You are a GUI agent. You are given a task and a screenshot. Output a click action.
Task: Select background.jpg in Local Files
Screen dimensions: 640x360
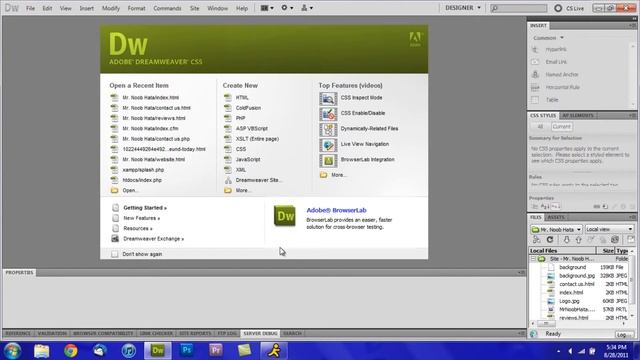577,276
